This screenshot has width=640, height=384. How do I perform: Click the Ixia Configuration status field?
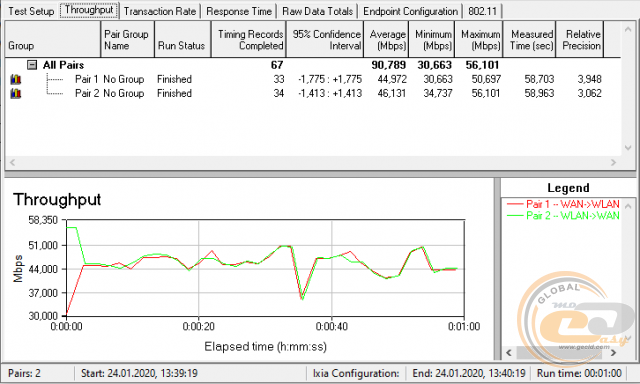(356, 373)
